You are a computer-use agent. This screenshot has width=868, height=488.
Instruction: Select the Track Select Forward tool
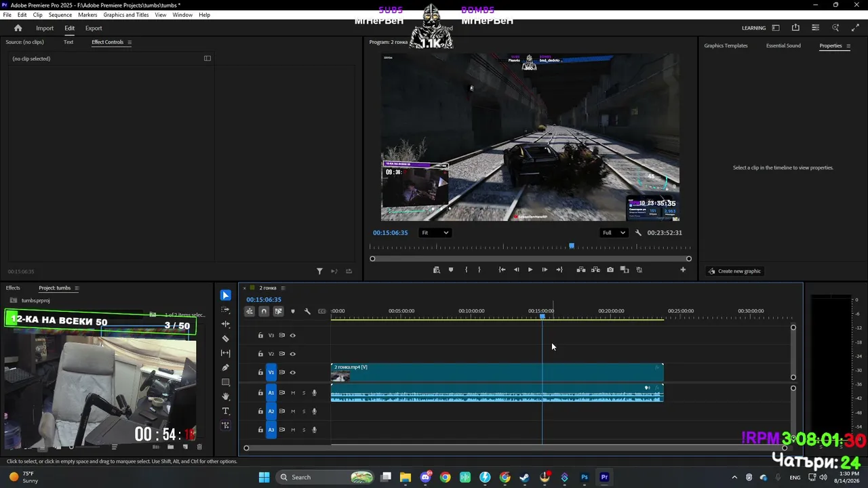[226, 310]
